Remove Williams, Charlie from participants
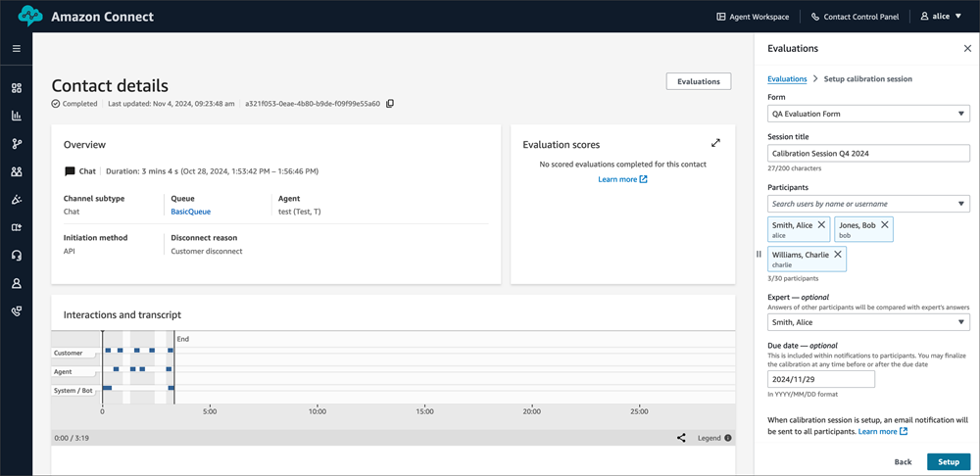Image resolution: width=980 pixels, height=476 pixels. [838, 255]
